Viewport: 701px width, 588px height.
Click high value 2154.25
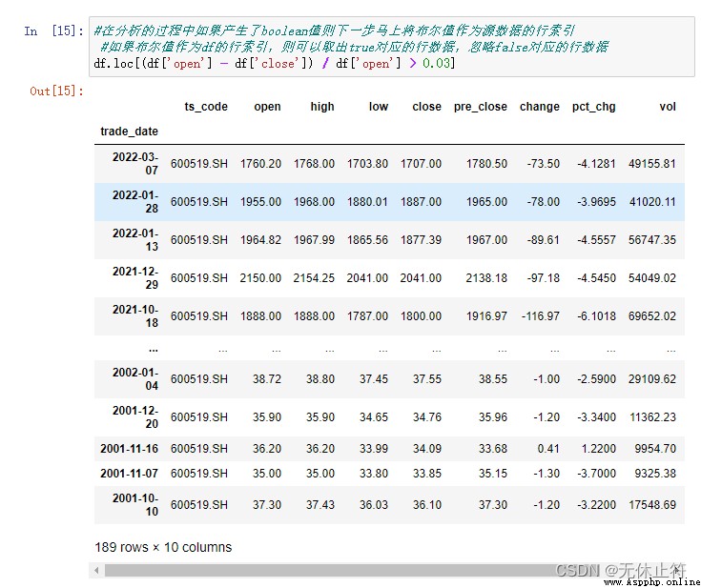(x=314, y=277)
